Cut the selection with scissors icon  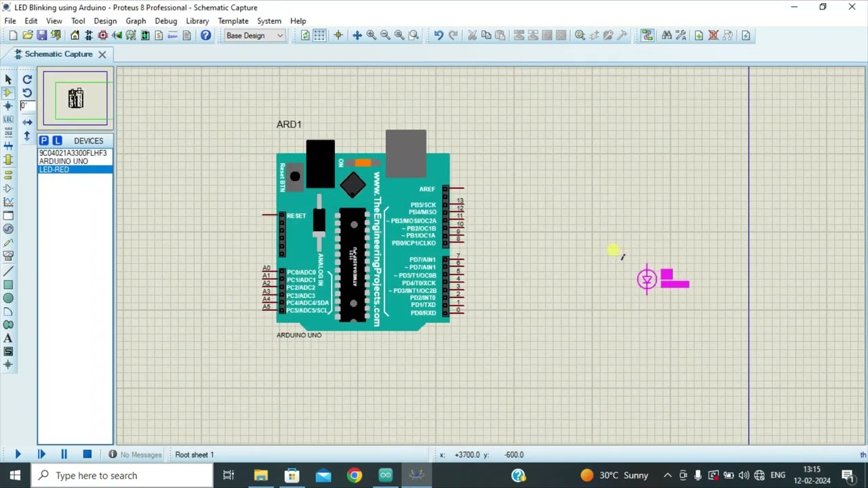(x=472, y=35)
